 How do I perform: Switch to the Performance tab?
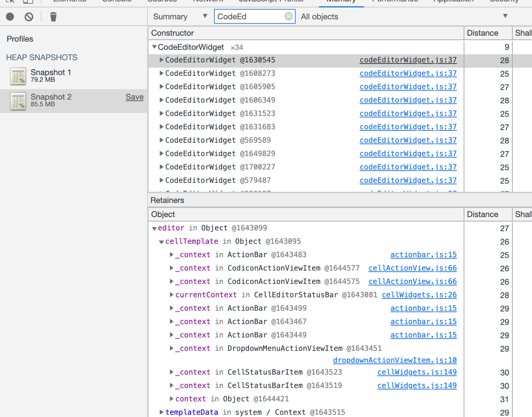(395, 1)
